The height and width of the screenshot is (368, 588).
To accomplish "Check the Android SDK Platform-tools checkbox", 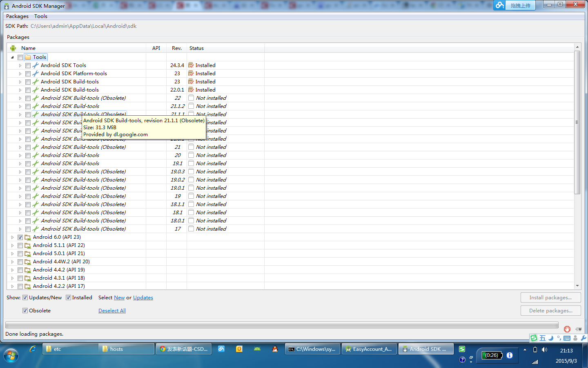I will [28, 74].
